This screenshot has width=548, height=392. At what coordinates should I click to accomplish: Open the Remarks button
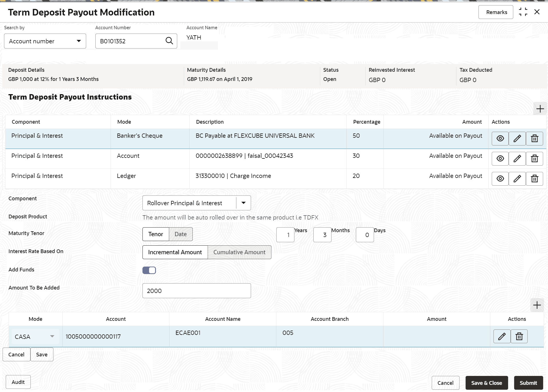pos(496,12)
